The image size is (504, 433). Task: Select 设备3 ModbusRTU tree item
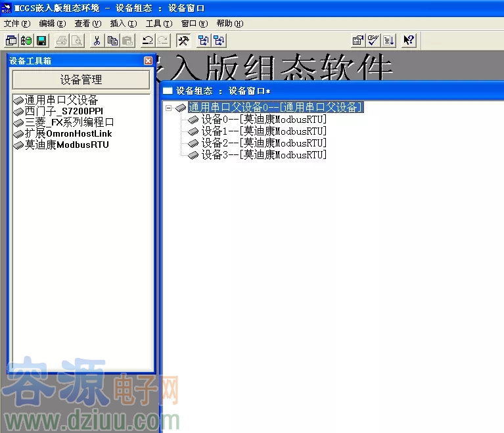pos(263,155)
